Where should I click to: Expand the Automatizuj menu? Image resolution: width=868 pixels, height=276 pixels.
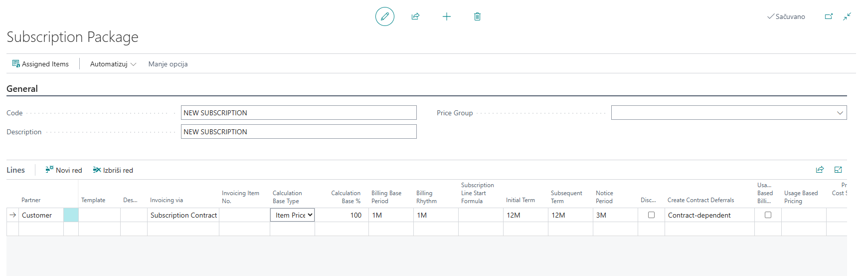(113, 64)
